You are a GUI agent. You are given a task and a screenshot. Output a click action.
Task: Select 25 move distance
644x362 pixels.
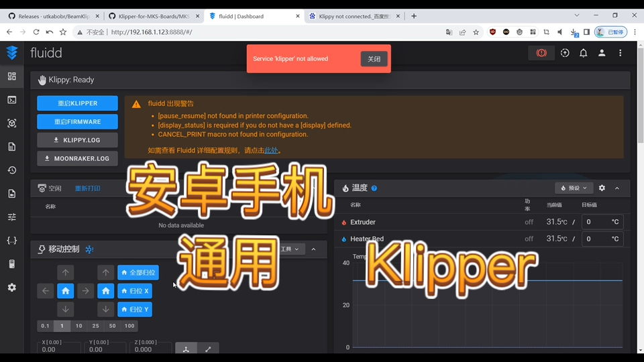click(x=96, y=326)
